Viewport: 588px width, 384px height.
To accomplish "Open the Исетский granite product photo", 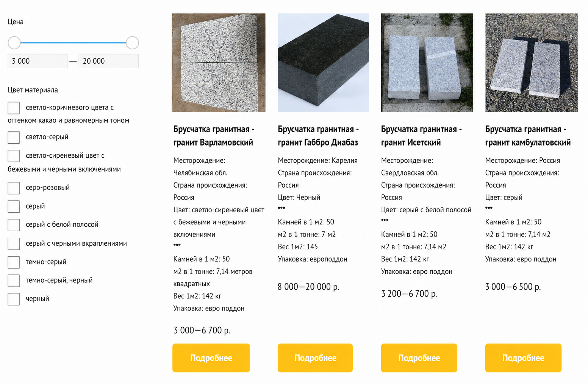I will tap(427, 63).
